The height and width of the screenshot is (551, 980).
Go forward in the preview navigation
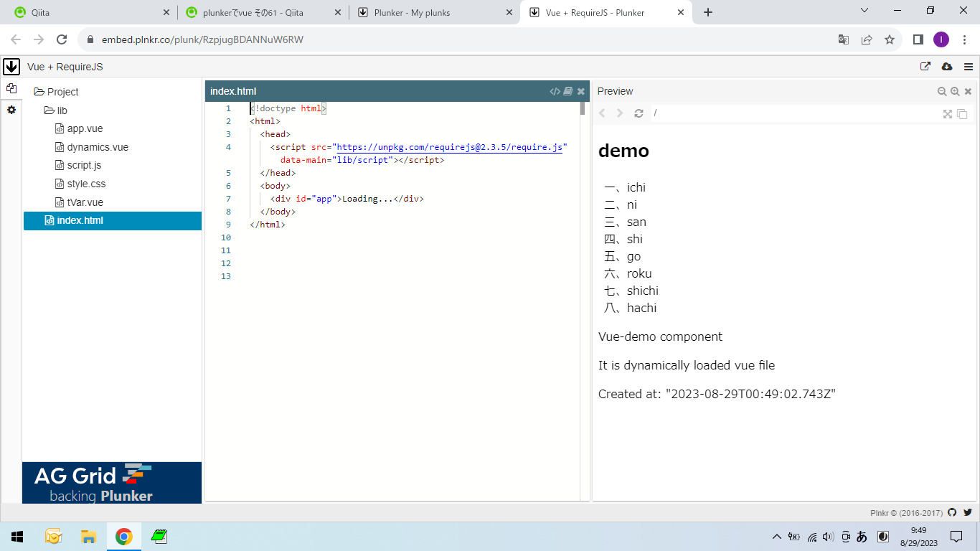(621, 113)
